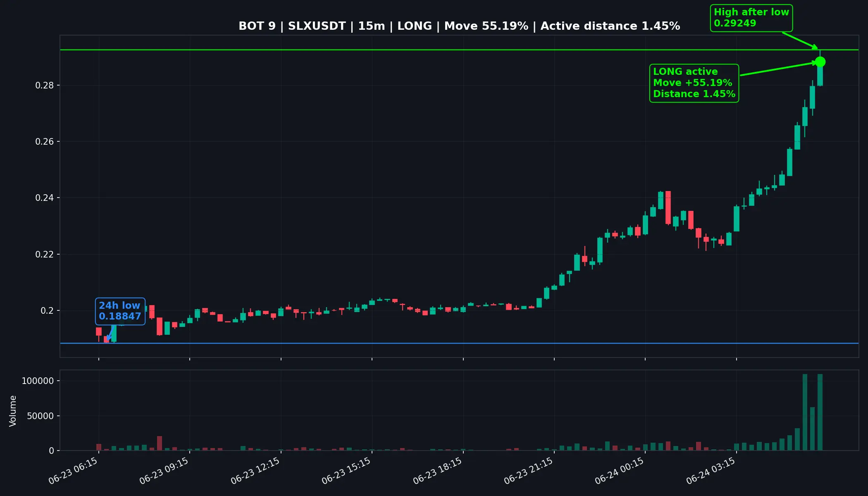Click the 50000 volume axis label
This screenshot has width=868, height=496.
[x=41, y=416]
